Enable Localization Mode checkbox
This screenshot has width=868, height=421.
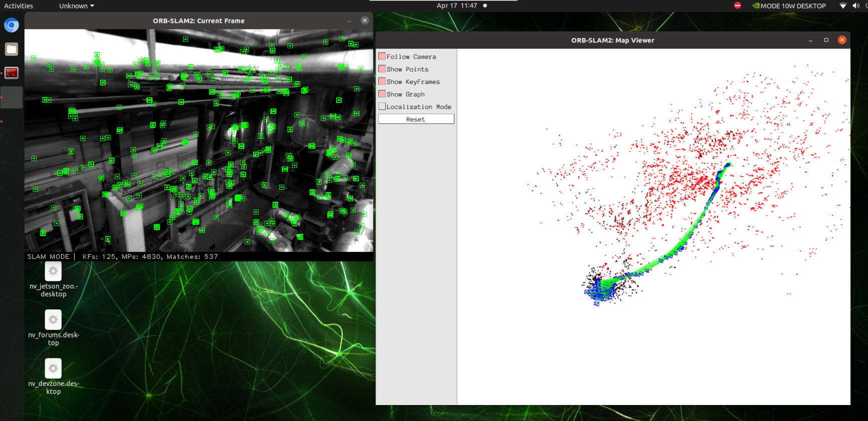point(382,106)
